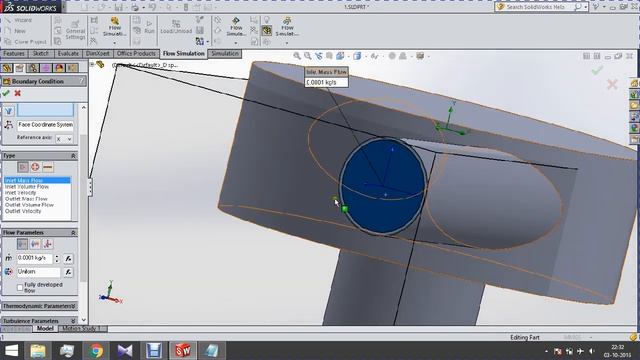This screenshot has height=360, width=640.
Task: Collapse the Type section
Action: [x=73, y=156]
